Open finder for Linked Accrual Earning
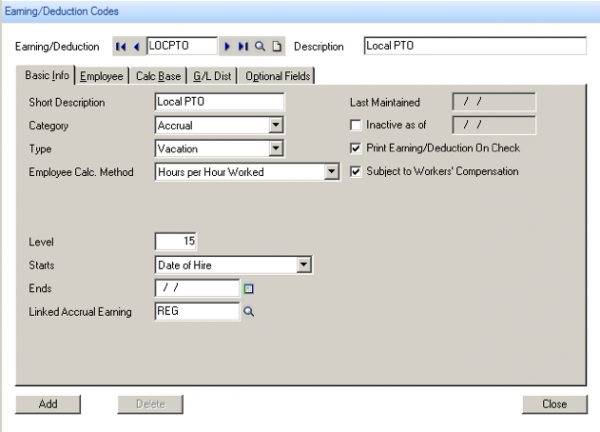 (x=250, y=312)
